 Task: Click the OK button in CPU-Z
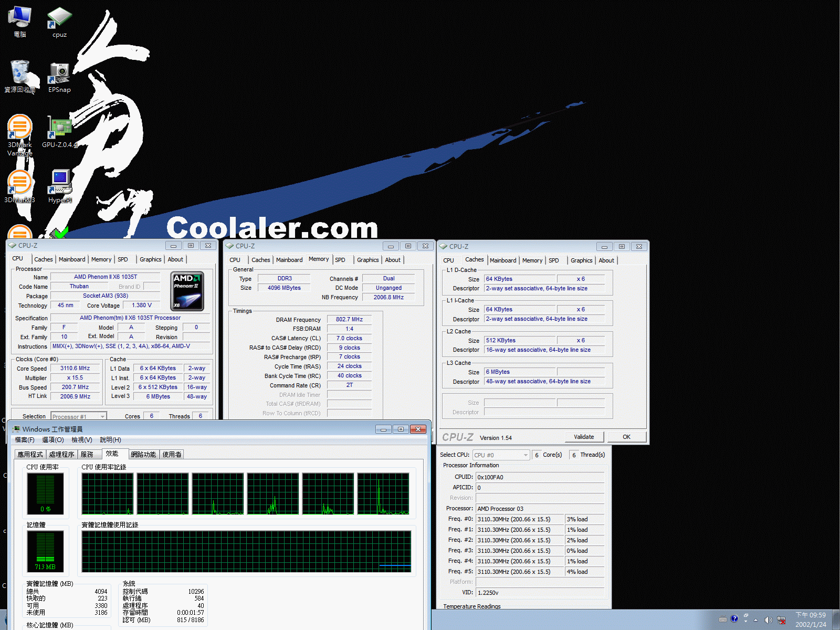tap(626, 437)
